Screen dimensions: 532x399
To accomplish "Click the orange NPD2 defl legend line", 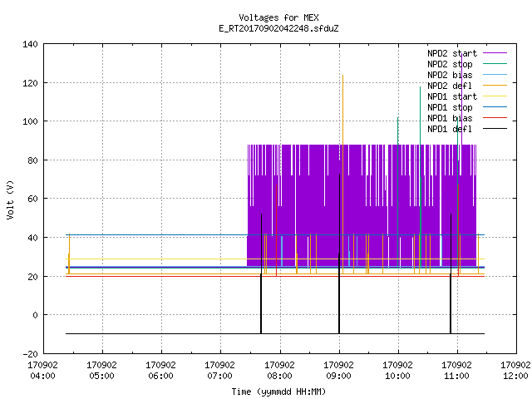I will tap(495, 85).
